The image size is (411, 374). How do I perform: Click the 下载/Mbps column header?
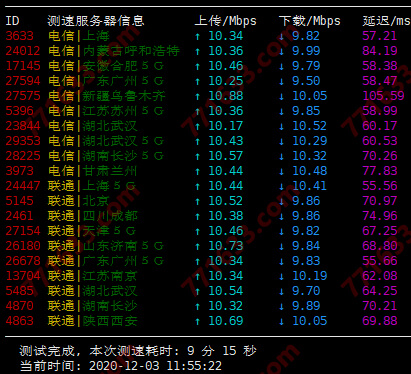coord(310,21)
